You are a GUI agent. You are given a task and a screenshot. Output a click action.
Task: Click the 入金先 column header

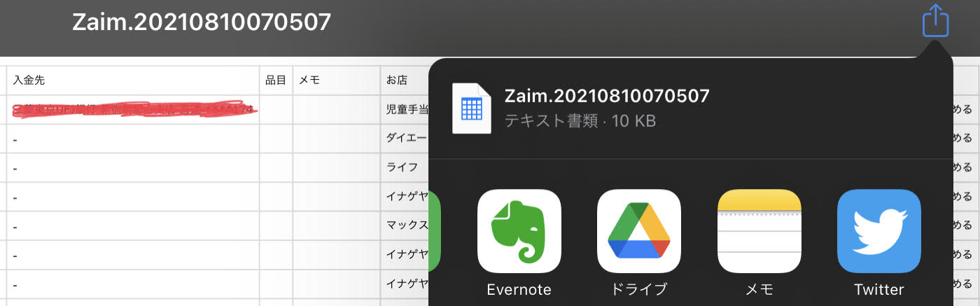coord(133,81)
